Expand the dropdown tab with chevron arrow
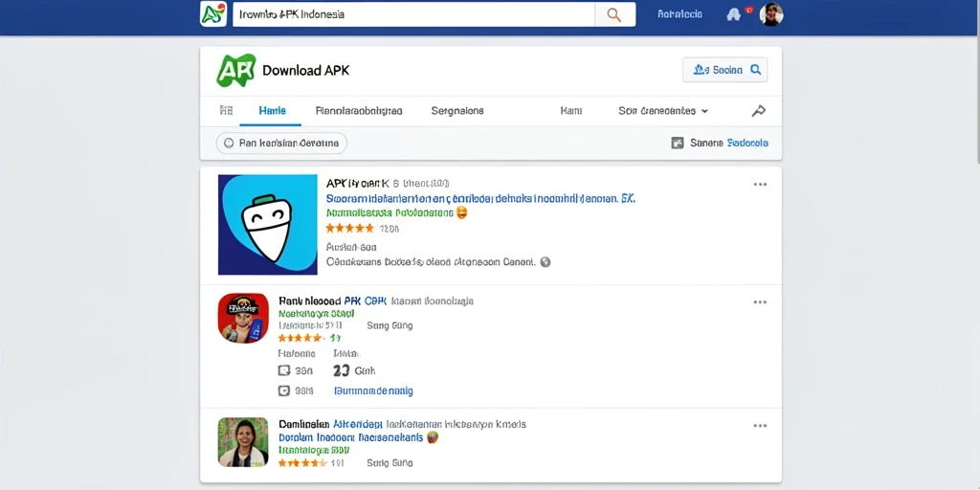This screenshot has height=490, width=980. pyautogui.click(x=663, y=111)
